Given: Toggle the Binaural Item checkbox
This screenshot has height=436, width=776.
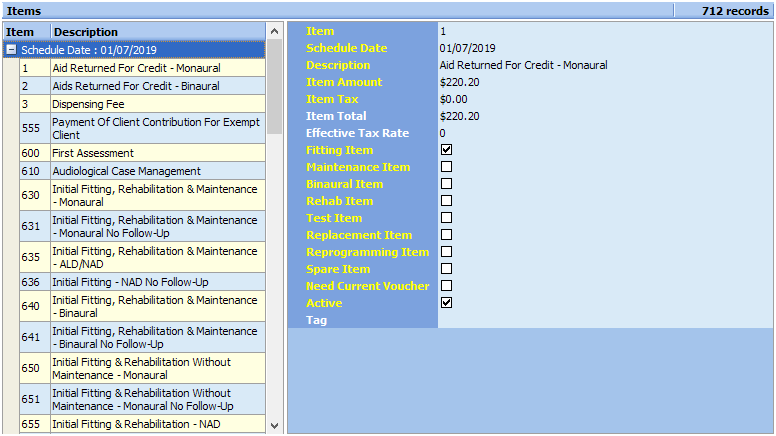Looking at the screenshot, I should pyautogui.click(x=446, y=184).
